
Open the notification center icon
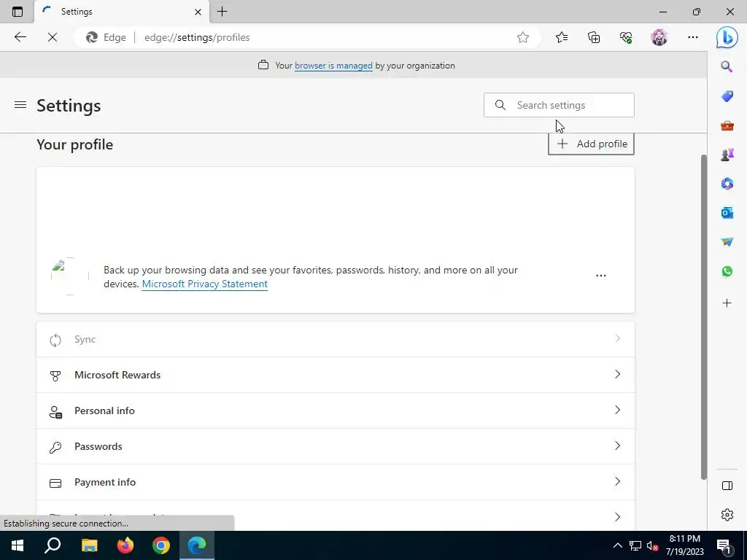coord(723,545)
